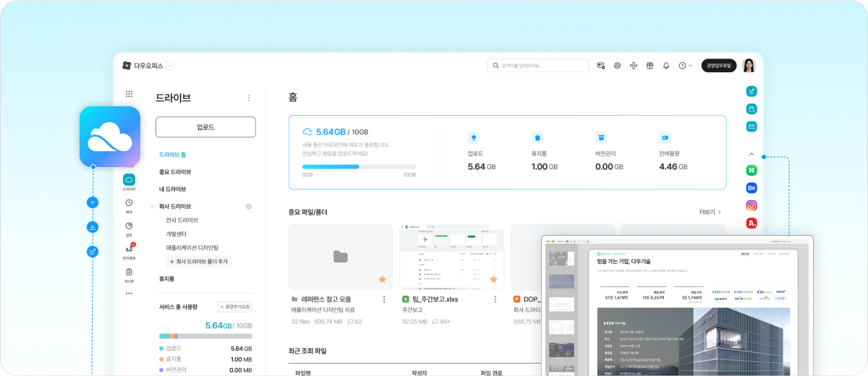The height and width of the screenshot is (376, 868).
Task: Open notifications bell icon
Action: click(665, 65)
